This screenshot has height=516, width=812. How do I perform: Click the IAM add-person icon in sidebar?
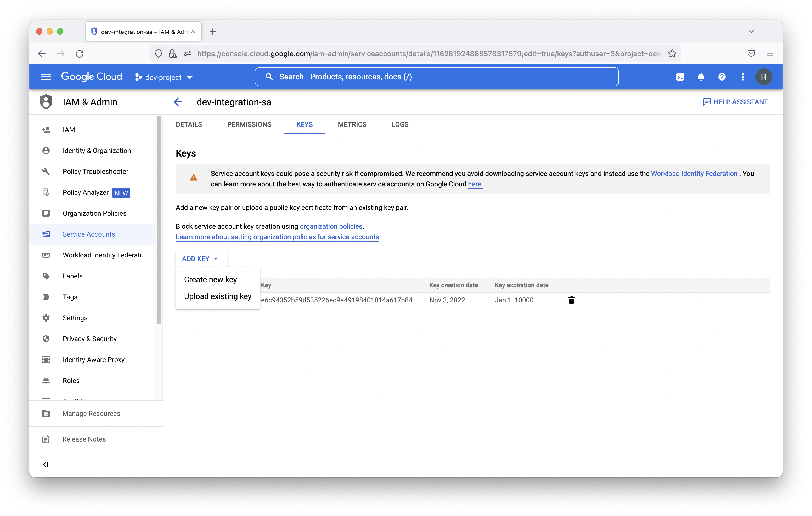(x=46, y=129)
